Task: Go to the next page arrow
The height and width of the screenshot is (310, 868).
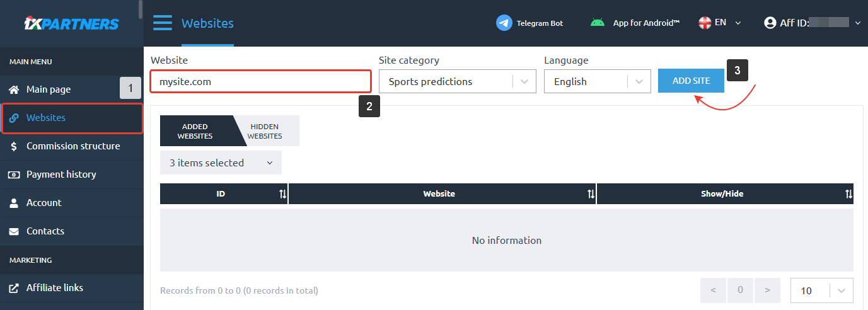Action: pyautogui.click(x=767, y=290)
